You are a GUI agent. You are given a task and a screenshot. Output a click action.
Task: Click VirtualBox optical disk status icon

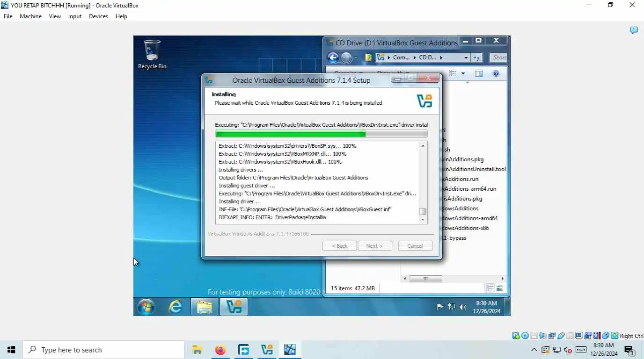[x=525, y=336]
